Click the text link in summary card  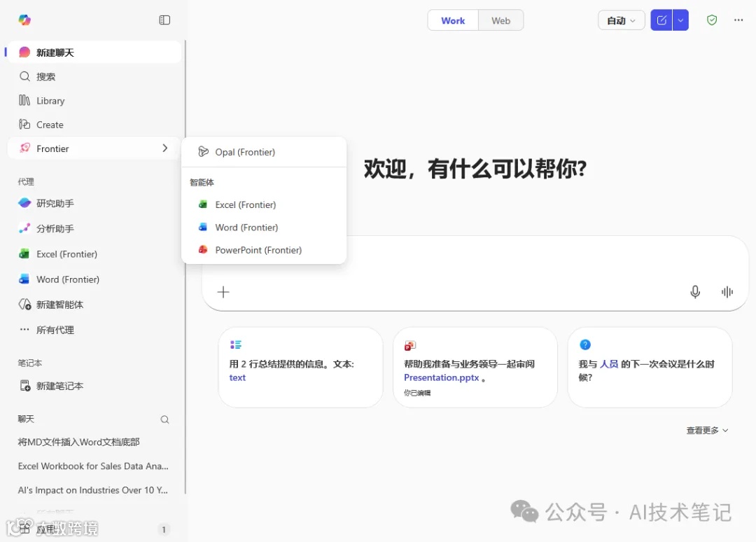[x=237, y=377]
